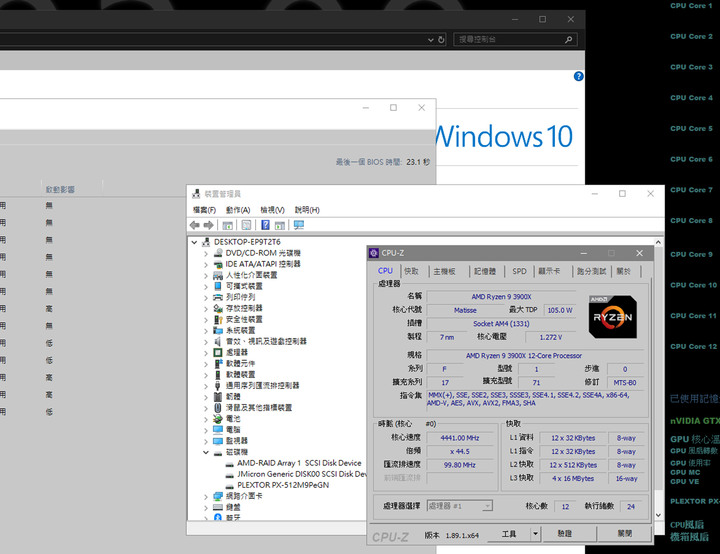Switch to the 顯示卡 tab in CPU-Z
Viewport: 720px width, 554px height.
(549, 271)
